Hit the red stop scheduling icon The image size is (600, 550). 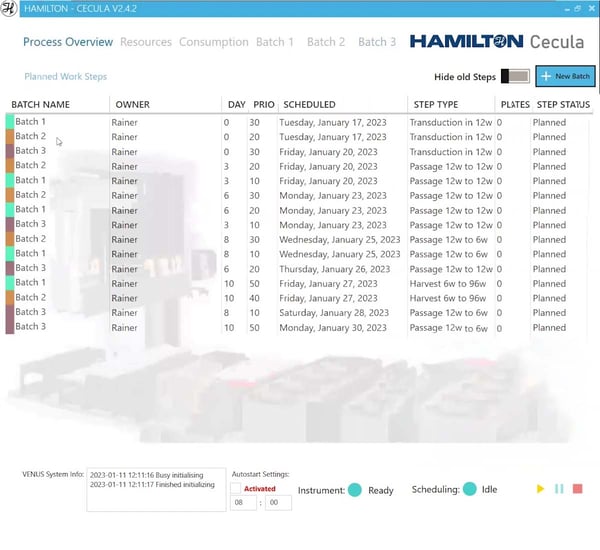tap(578, 489)
